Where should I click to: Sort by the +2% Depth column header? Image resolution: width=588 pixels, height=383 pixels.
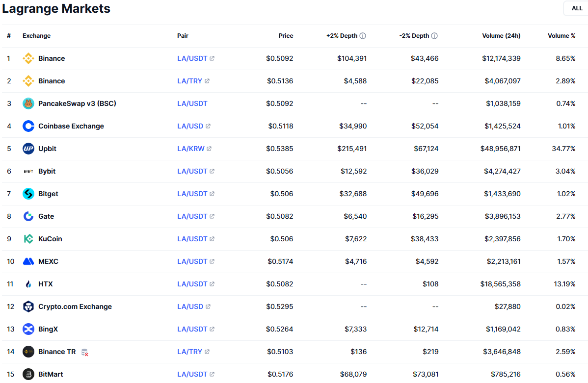click(342, 36)
